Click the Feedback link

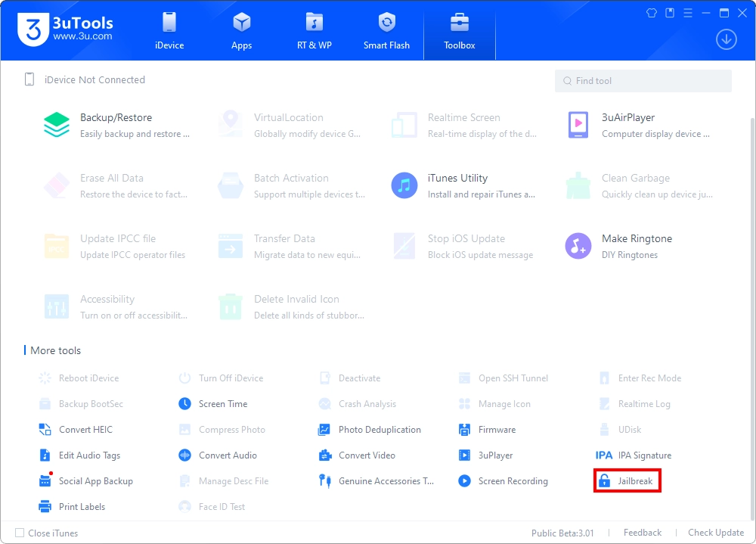pyautogui.click(x=642, y=533)
